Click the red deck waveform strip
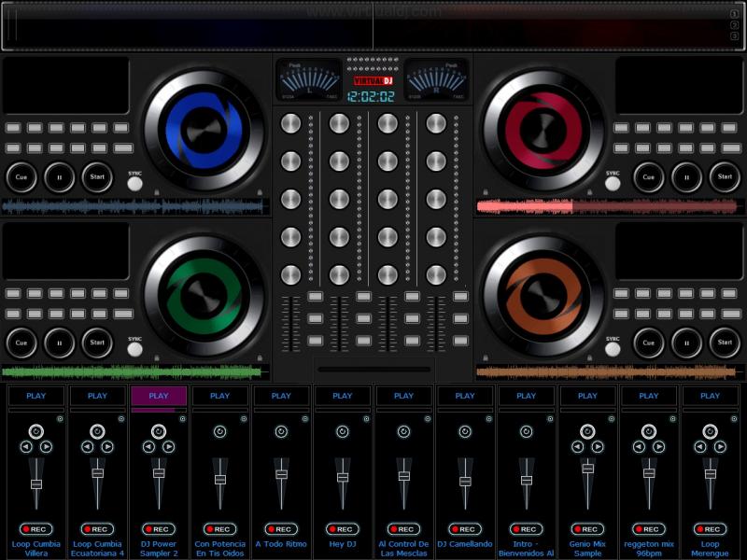747x560 pixels. pos(609,207)
